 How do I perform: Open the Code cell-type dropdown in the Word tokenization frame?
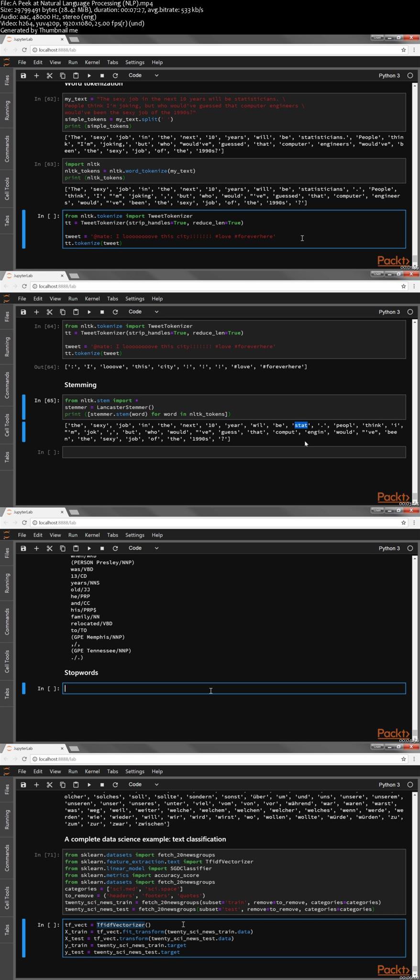pyautogui.click(x=143, y=76)
